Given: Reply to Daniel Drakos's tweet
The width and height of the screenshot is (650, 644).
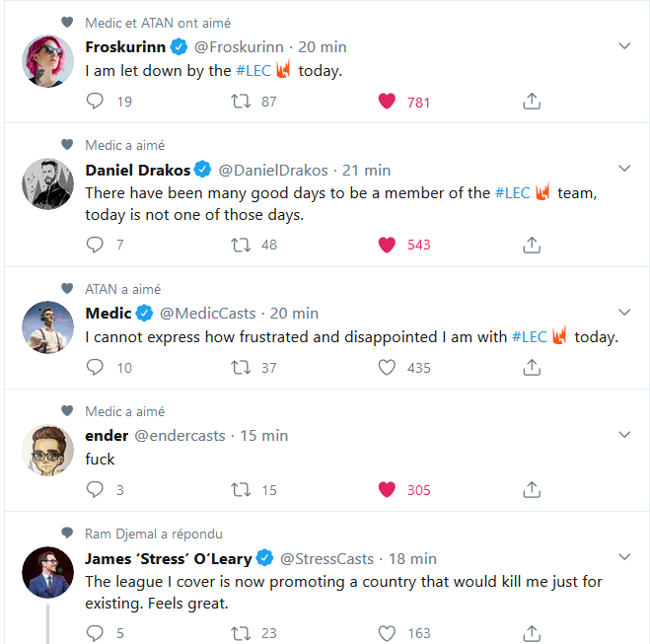Looking at the screenshot, I should pyautogui.click(x=96, y=244).
